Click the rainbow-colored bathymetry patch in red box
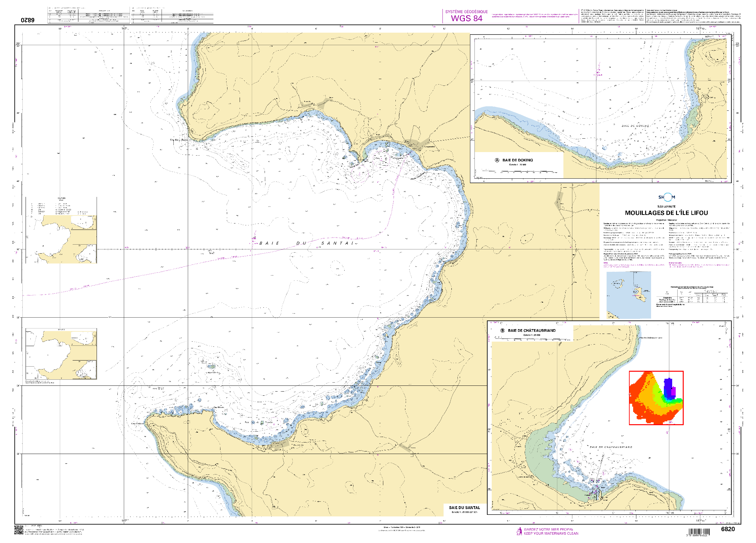This screenshot has width=756, height=543. point(656,398)
